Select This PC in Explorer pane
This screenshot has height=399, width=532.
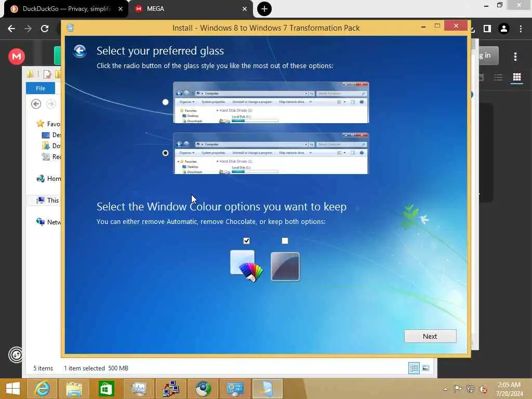48,200
